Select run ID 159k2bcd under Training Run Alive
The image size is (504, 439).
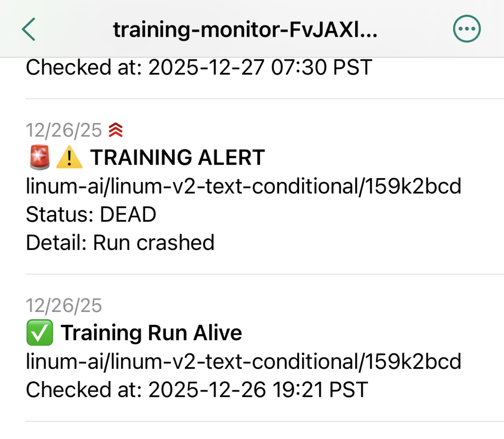coord(413,362)
